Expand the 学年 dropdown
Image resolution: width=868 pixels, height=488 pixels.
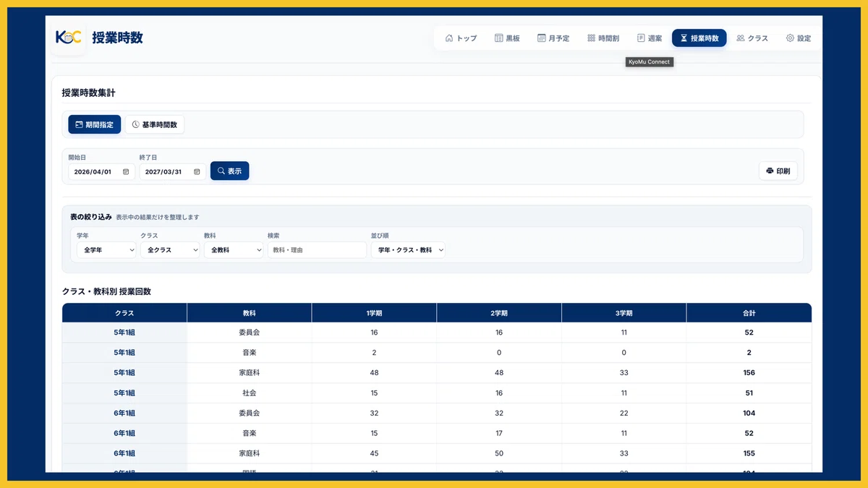(x=106, y=249)
